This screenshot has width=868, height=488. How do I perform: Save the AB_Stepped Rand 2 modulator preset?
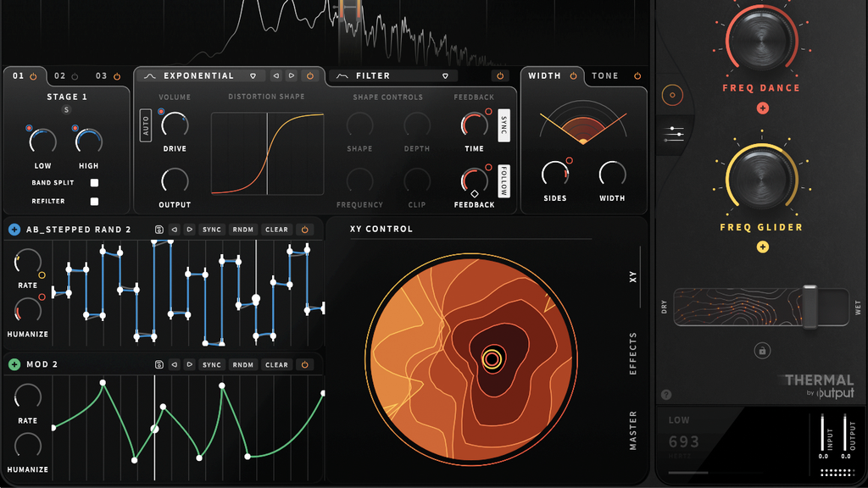159,230
